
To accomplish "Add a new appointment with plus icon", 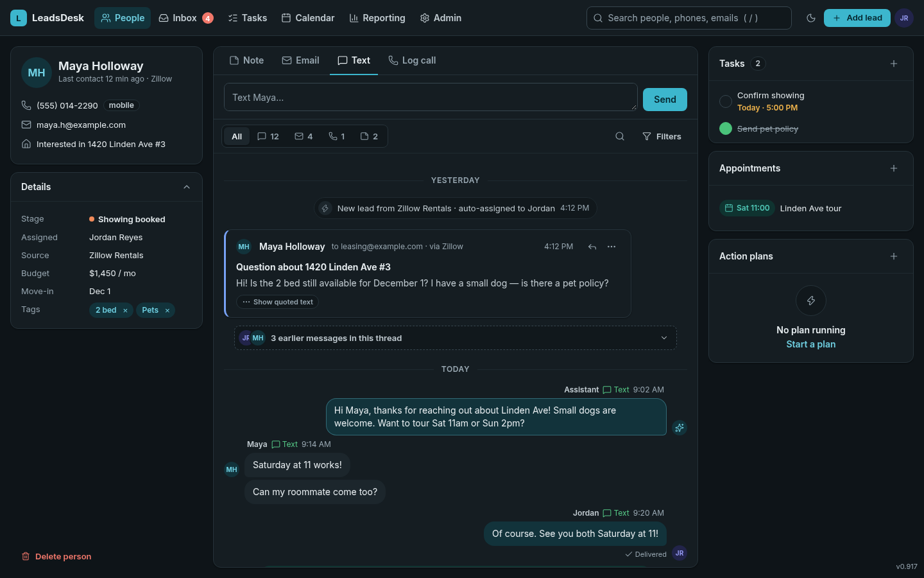I will pyautogui.click(x=894, y=168).
